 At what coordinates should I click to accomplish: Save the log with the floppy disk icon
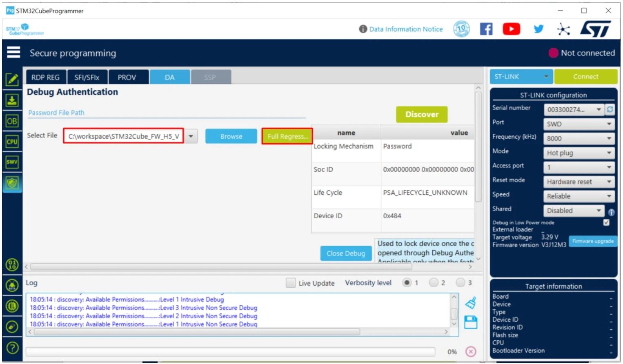pyautogui.click(x=471, y=322)
